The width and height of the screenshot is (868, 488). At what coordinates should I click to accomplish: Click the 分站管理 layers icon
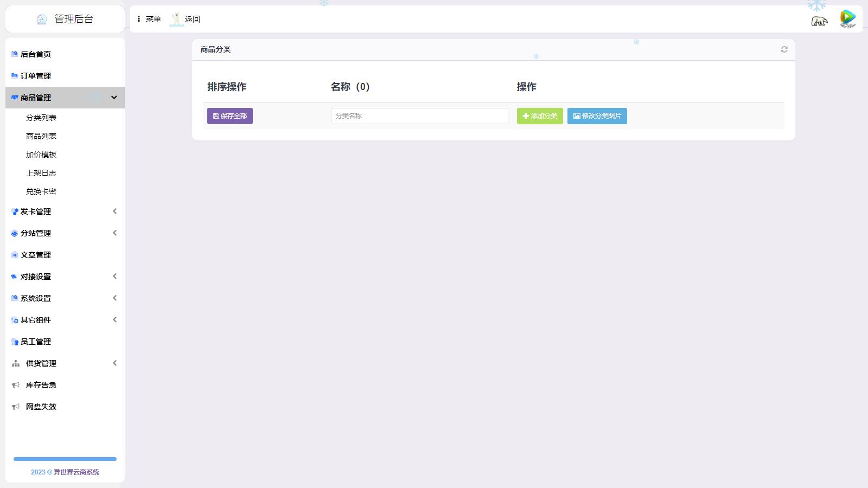(15, 233)
